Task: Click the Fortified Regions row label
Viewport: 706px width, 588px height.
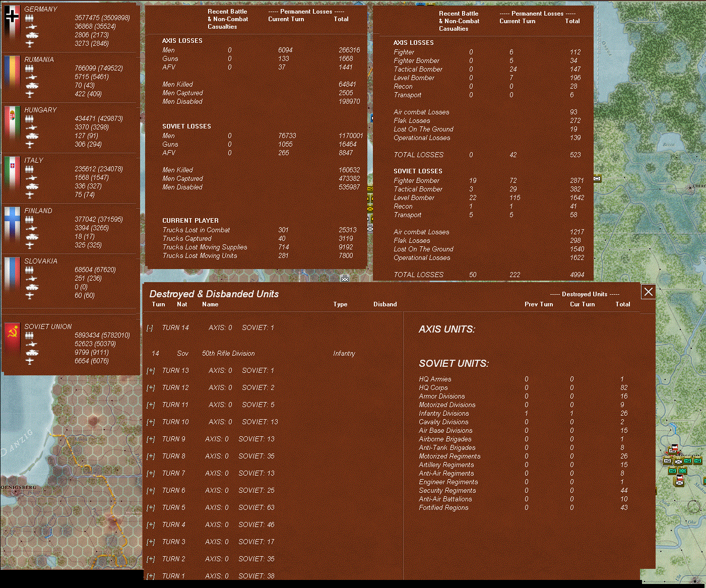Action: point(443,508)
